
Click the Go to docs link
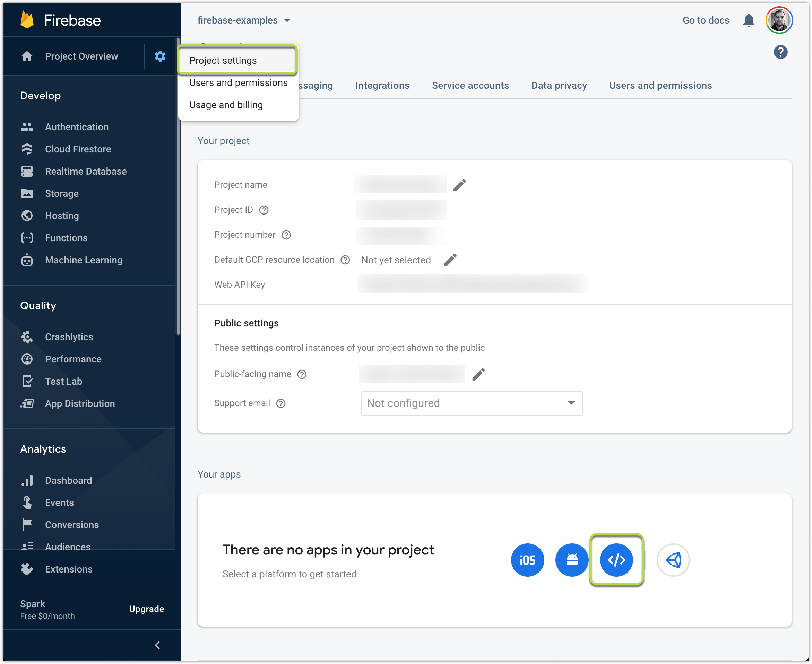pyautogui.click(x=706, y=20)
